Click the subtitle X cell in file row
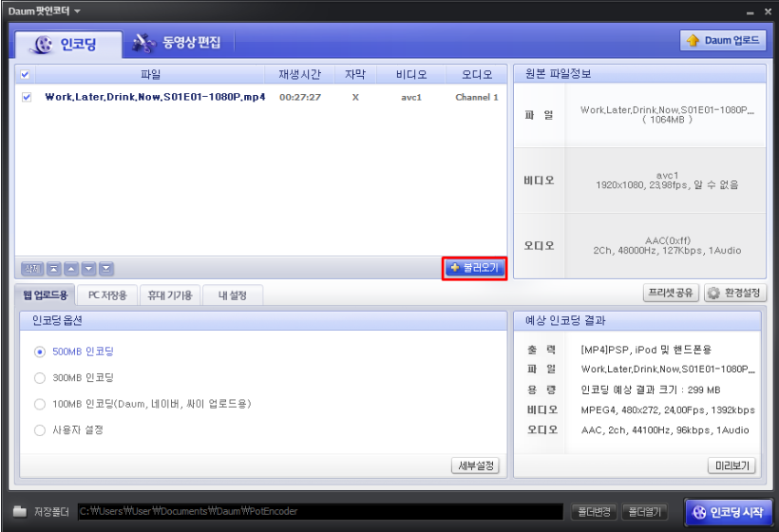This screenshot has height=532, width=779. (x=355, y=97)
